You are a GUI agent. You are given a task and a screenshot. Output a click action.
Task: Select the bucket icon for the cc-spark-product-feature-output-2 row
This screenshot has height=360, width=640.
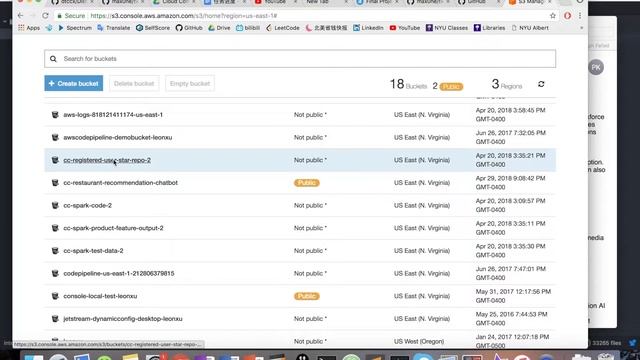[55, 228]
